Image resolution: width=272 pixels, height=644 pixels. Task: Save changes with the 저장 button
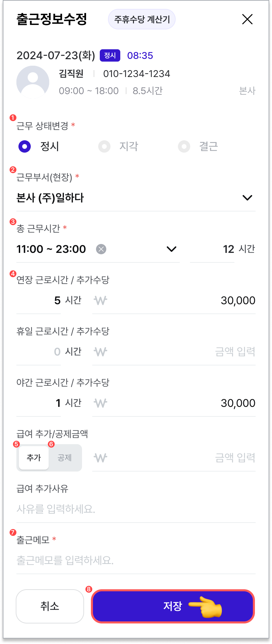[173, 606]
